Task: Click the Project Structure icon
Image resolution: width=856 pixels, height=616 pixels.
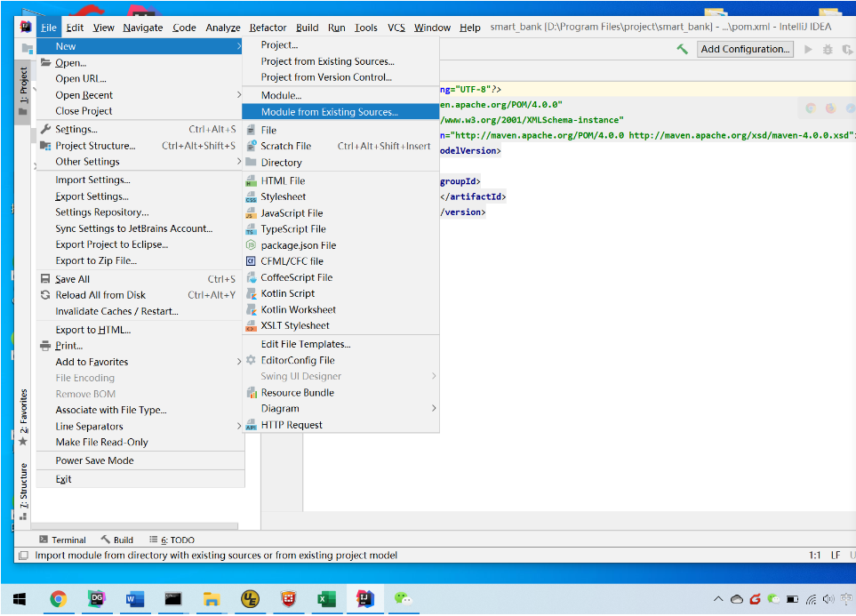Action: click(x=46, y=146)
